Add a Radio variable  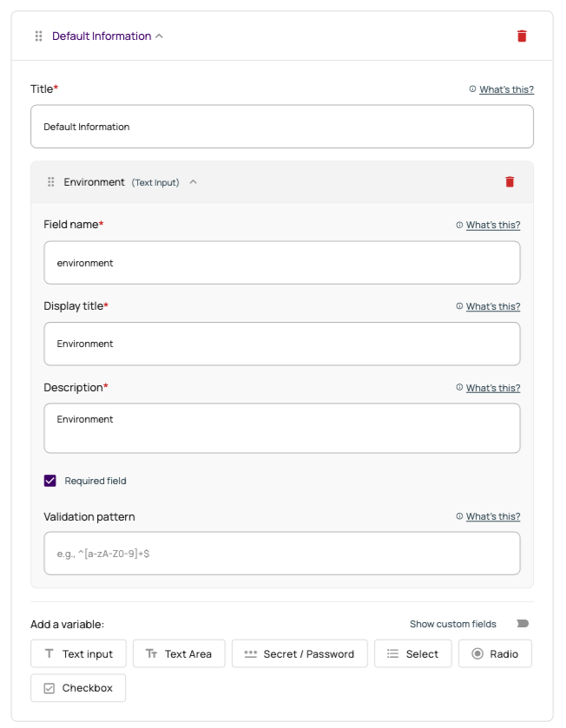(495, 653)
